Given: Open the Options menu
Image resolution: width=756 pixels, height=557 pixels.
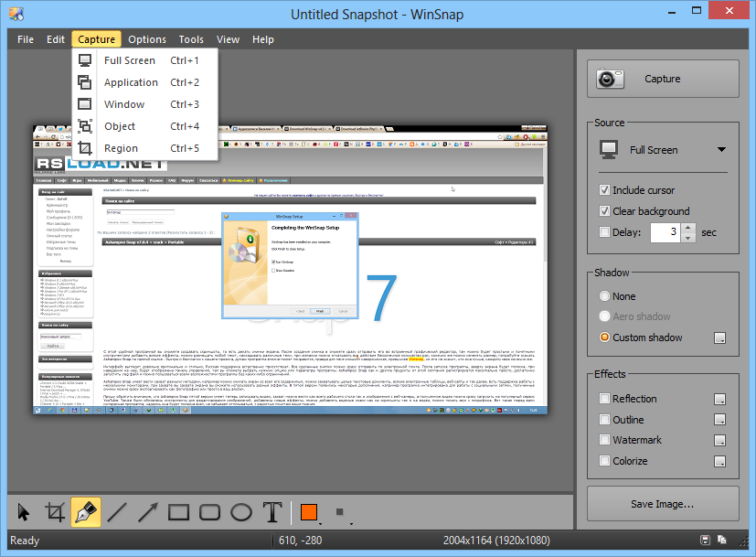Looking at the screenshot, I should pos(147,39).
